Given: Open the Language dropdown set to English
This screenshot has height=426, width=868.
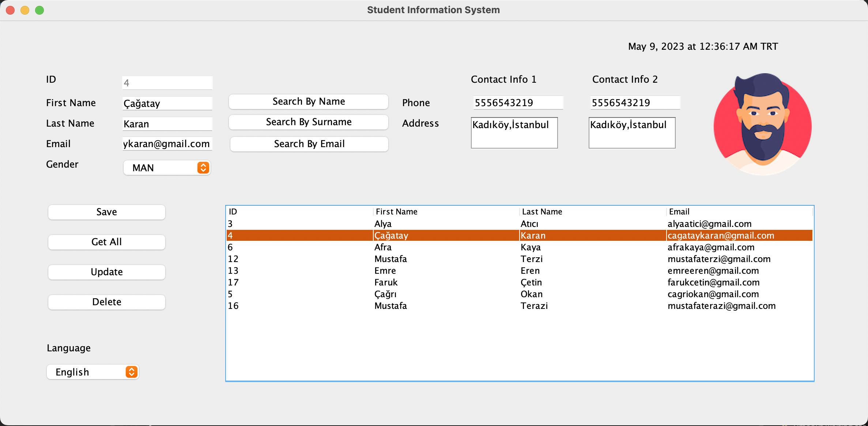Looking at the screenshot, I should click(x=92, y=372).
